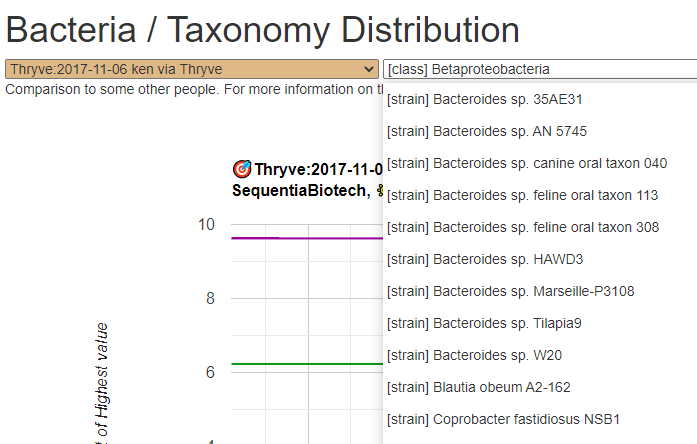Select Coprobacter fastidiosus NSB1 strain
The image size is (697, 444).
[x=503, y=419]
